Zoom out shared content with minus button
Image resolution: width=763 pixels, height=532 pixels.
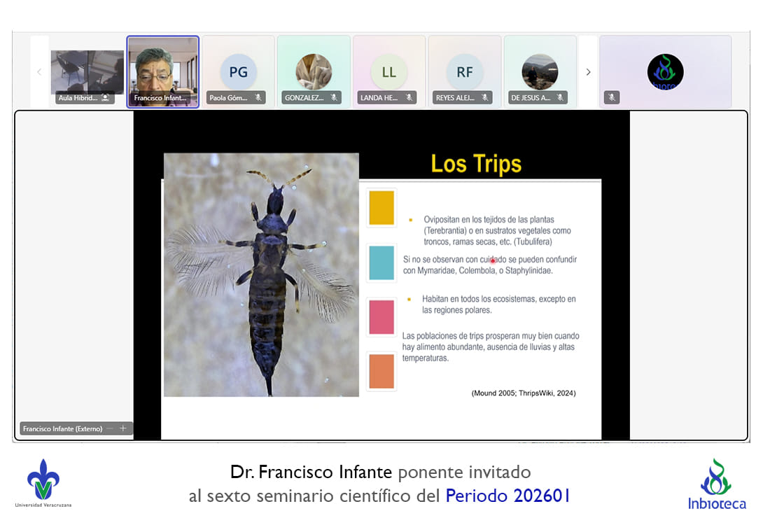(x=110, y=428)
